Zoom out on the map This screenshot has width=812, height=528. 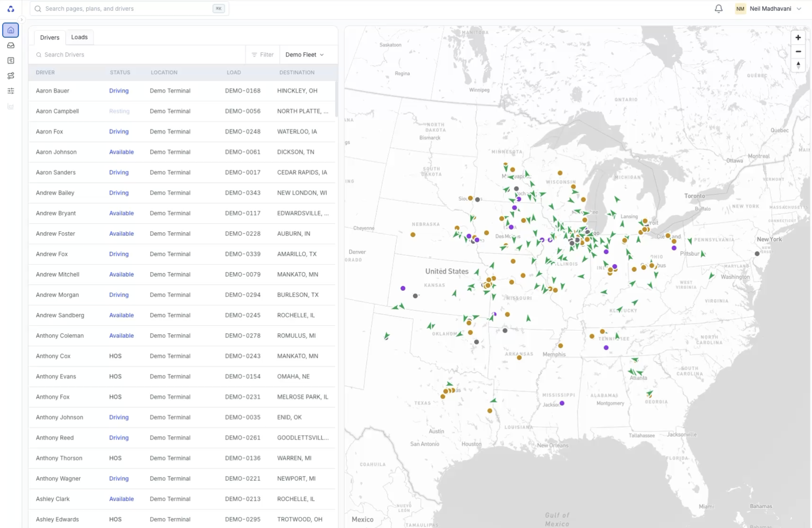point(798,52)
